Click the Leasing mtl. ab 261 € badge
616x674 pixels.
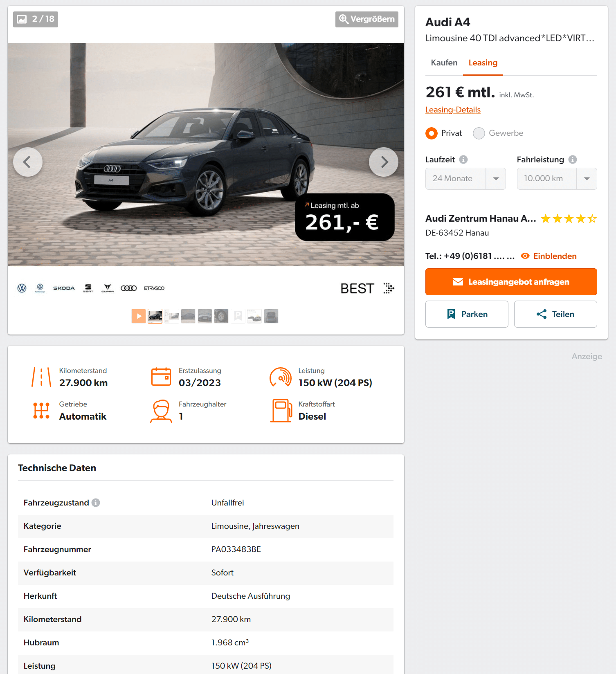[345, 217]
